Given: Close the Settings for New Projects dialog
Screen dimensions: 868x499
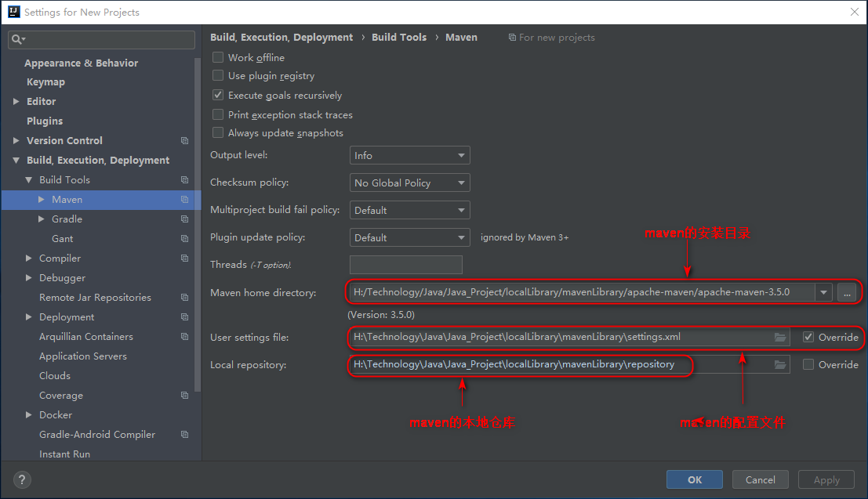Looking at the screenshot, I should pos(854,12).
